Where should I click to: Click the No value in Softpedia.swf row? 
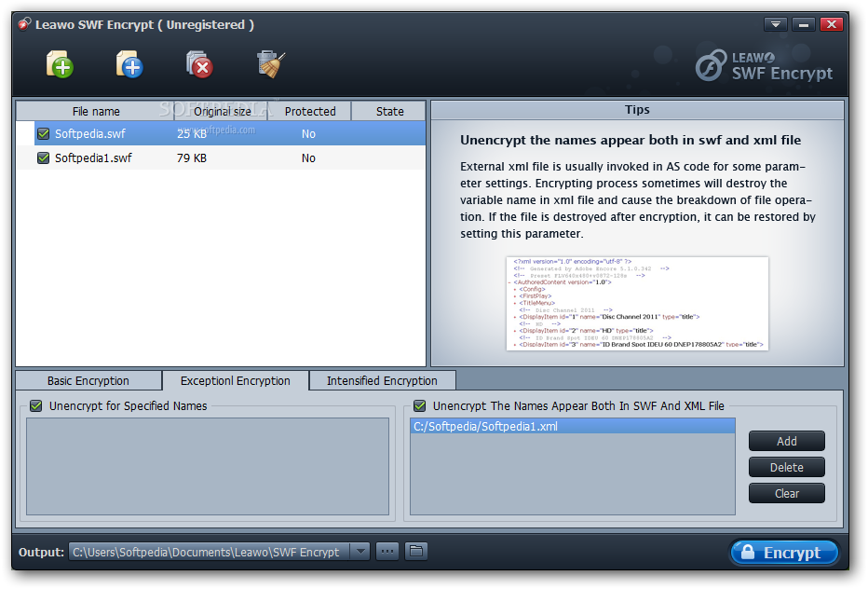click(308, 133)
